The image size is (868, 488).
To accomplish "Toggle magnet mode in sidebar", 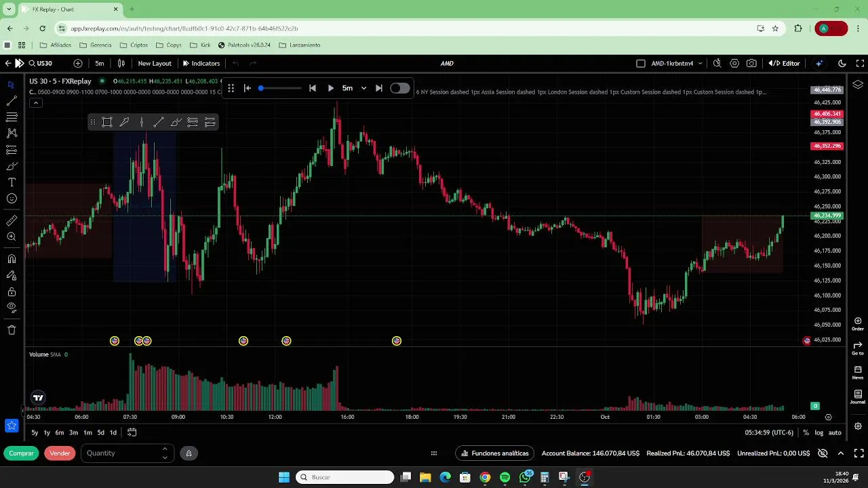I will [12, 259].
